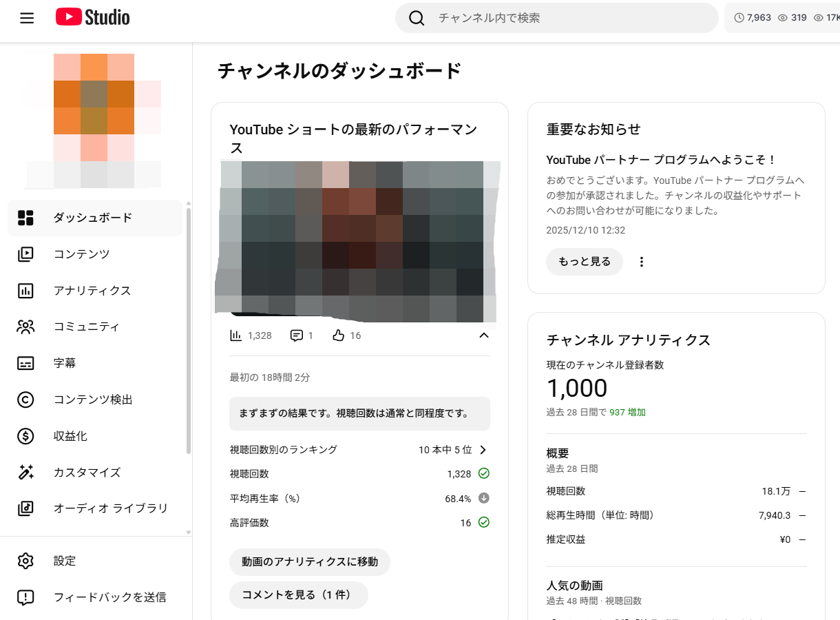840x620 pixels.
Task: Click the three-dot menu on the announcement card
Action: pos(641,261)
